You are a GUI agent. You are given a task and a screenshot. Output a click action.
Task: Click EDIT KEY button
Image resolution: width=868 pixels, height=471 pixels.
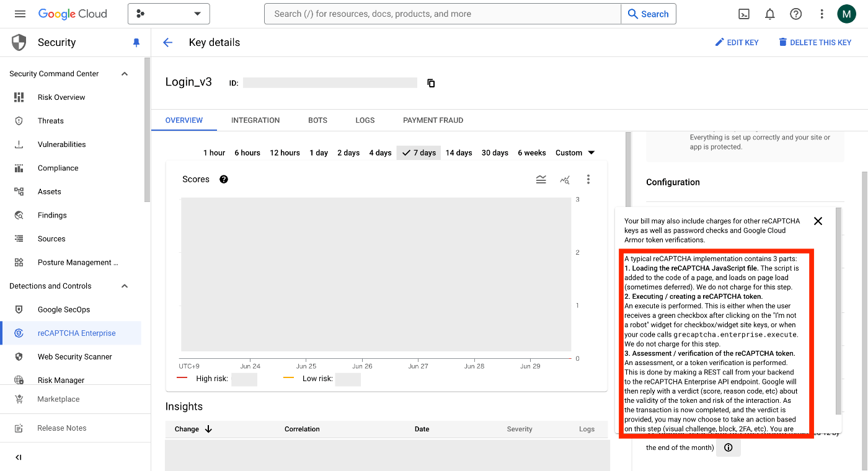[737, 42]
